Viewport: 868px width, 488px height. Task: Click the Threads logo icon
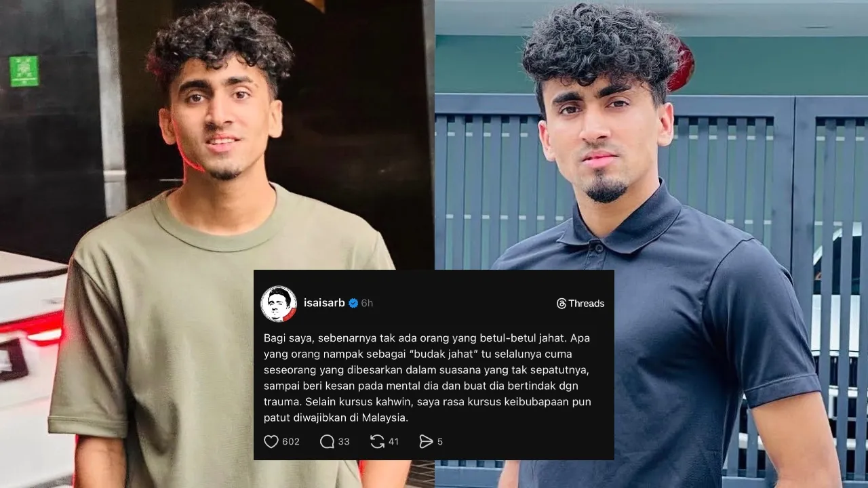[x=561, y=304]
